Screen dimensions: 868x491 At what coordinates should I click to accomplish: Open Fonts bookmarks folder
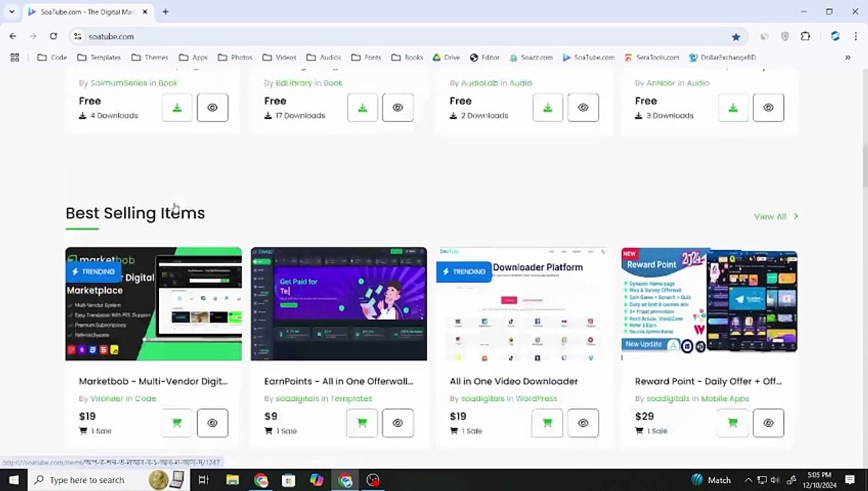tap(366, 57)
